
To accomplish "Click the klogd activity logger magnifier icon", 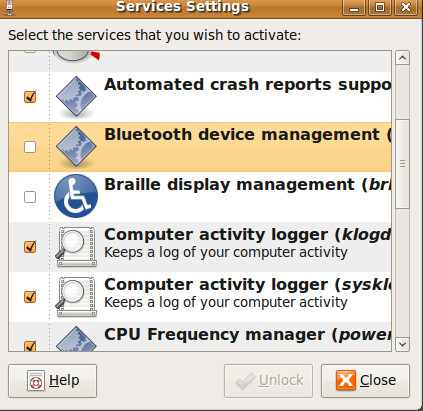I will click(x=76, y=247).
